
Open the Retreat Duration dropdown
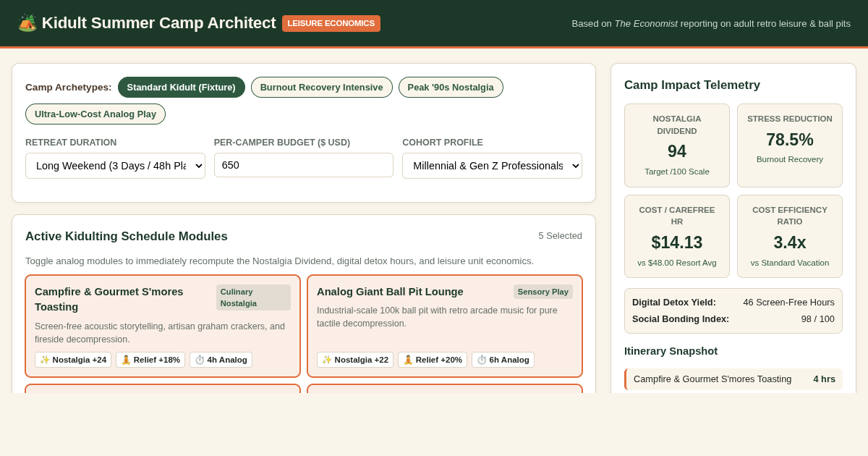(x=115, y=166)
